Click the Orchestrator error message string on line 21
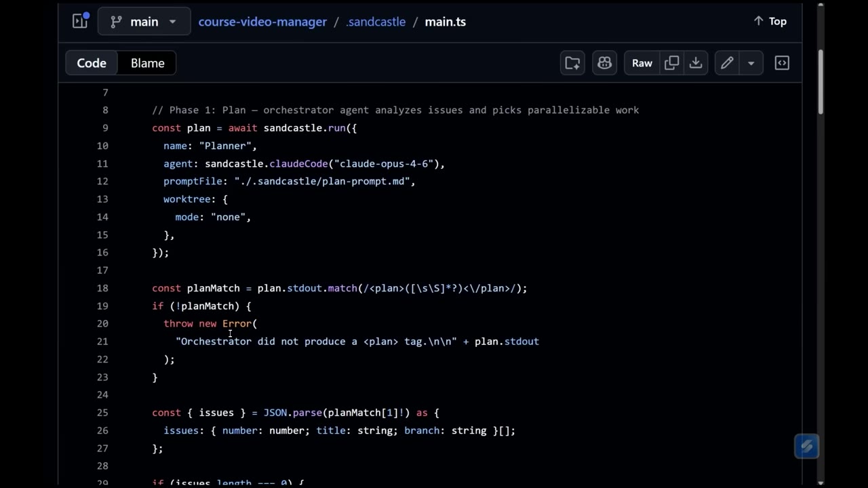This screenshot has width=868, height=488. pos(316,342)
